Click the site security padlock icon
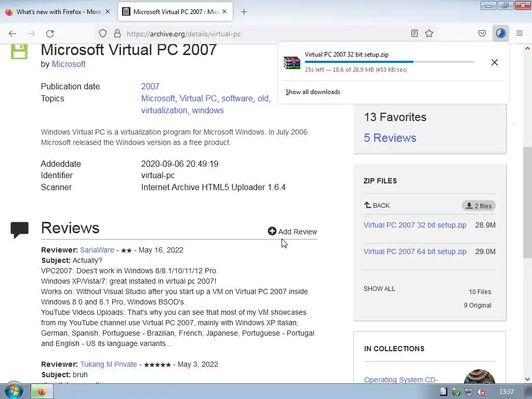This screenshot has height=399, width=532. (117, 33)
